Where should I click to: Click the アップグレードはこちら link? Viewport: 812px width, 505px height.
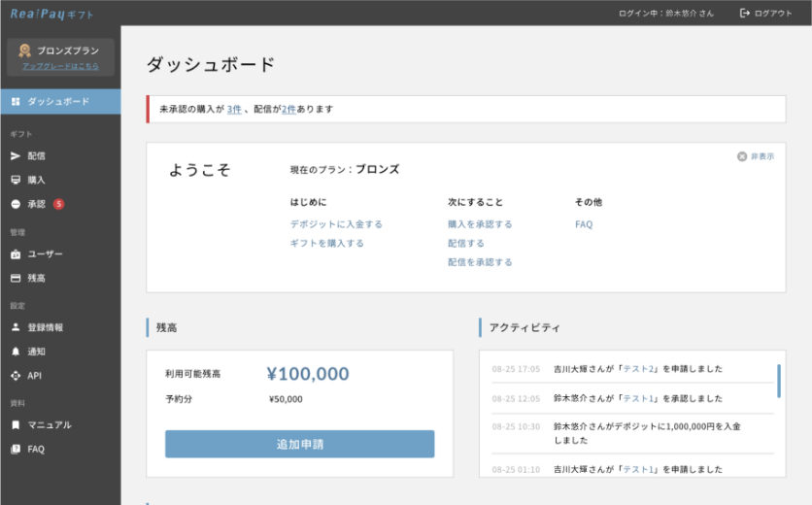(60, 66)
